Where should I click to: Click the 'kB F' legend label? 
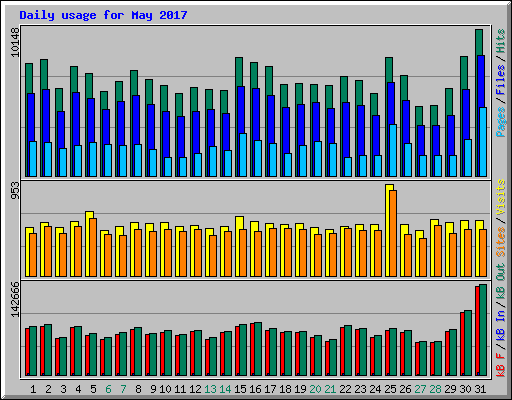(x=500, y=365)
